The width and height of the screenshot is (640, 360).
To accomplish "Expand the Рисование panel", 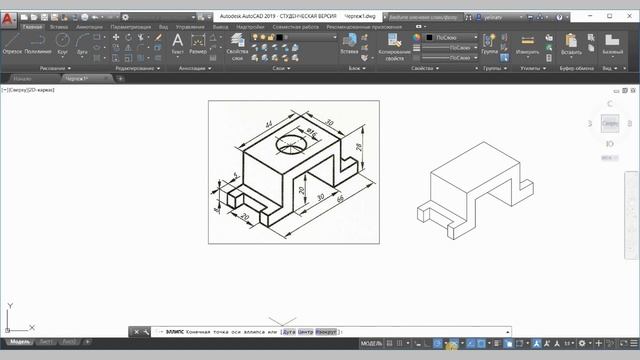I will (x=55, y=68).
